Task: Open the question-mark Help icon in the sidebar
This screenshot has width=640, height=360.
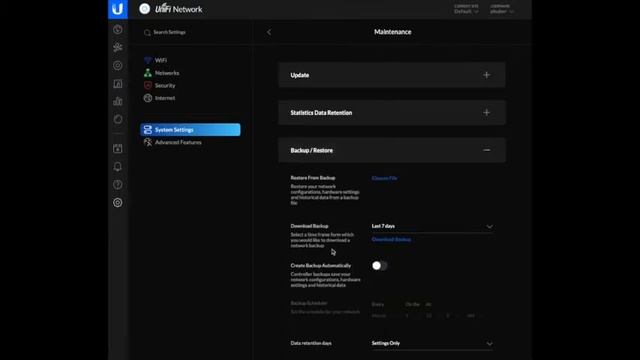Action: [x=118, y=184]
